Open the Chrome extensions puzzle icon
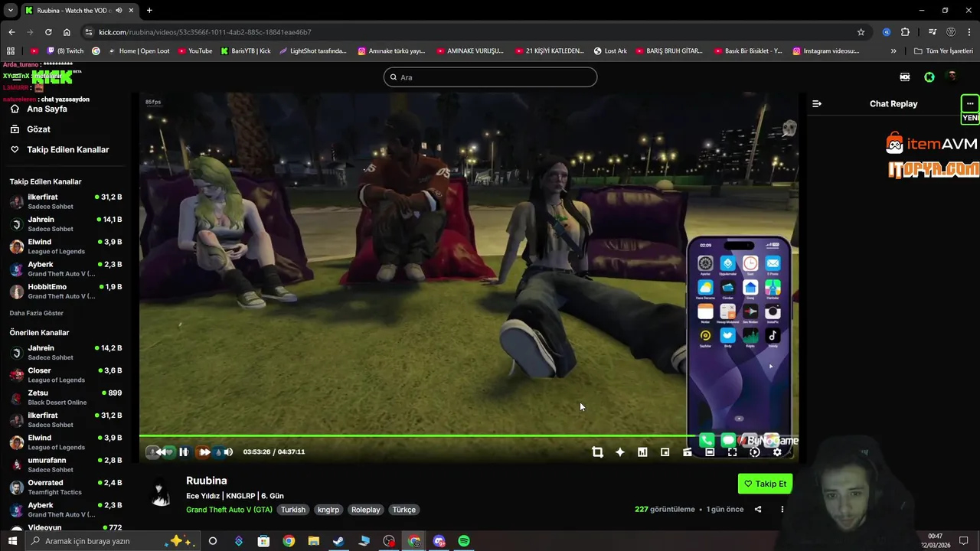Screen dimensions: 980x551 (905, 32)
